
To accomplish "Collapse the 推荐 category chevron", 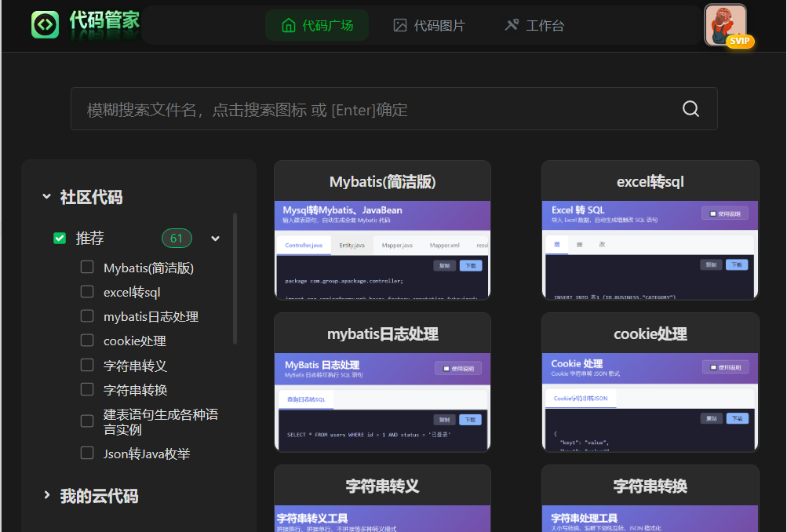I will pyautogui.click(x=215, y=239).
